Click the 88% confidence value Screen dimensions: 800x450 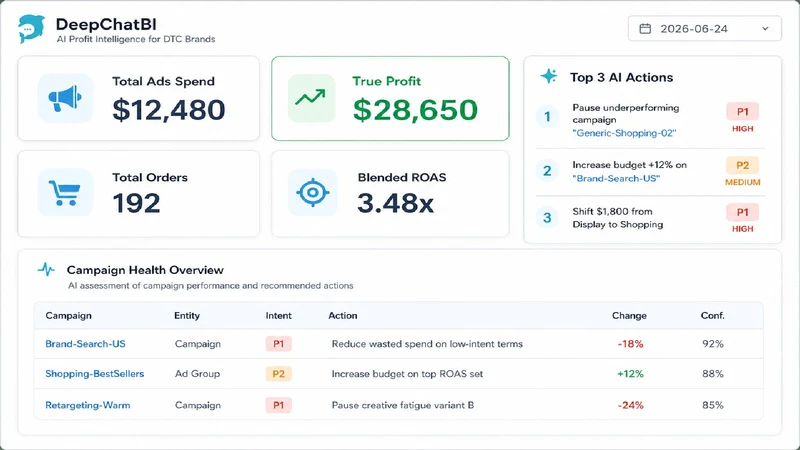(x=713, y=374)
